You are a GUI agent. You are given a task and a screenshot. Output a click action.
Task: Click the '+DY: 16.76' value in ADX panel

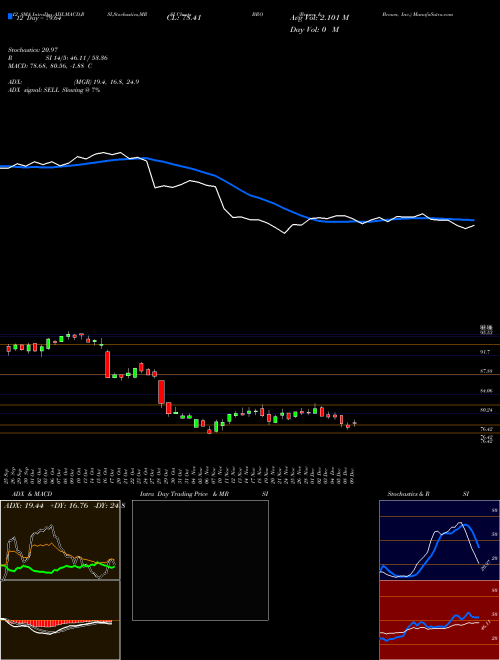pos(68,506)
